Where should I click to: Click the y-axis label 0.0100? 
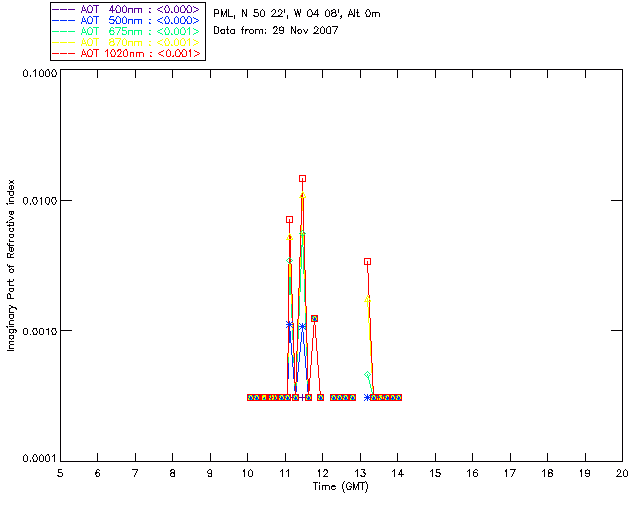39,200
